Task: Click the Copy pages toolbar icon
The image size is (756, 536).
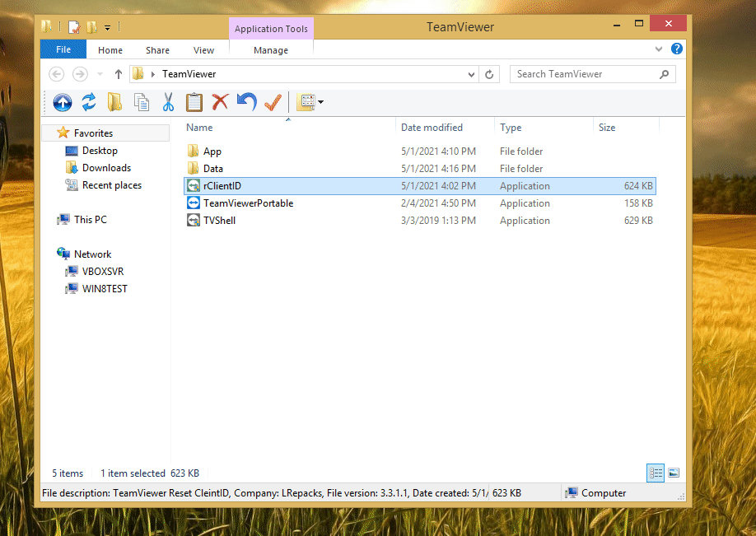Action: coord(142,102)
